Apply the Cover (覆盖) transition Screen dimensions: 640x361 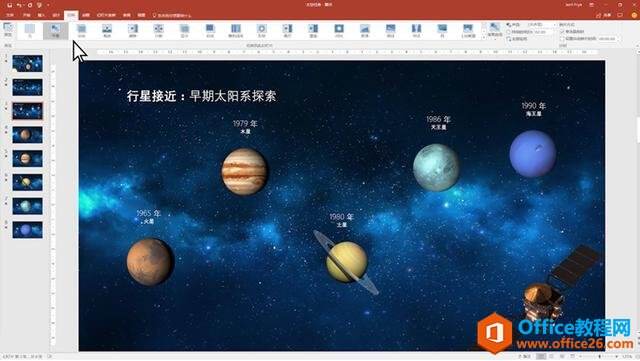coord(313,31)
